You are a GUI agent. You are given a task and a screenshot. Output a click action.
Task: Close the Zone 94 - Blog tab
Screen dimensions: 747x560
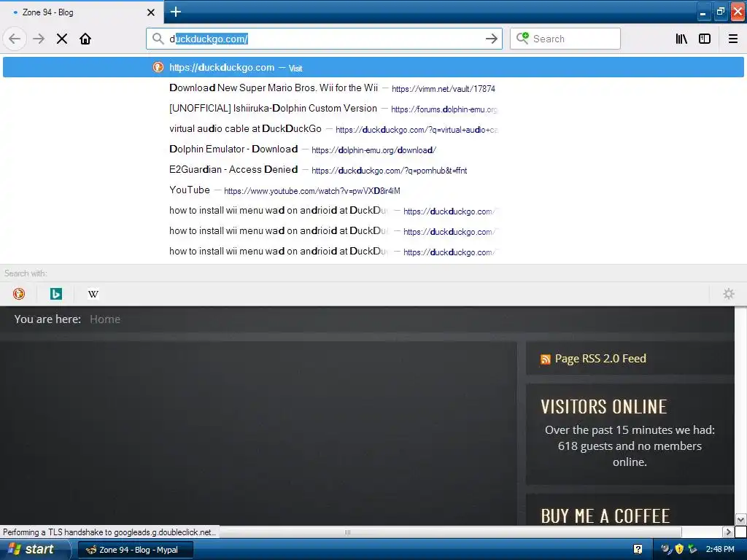tap(151, 12)
